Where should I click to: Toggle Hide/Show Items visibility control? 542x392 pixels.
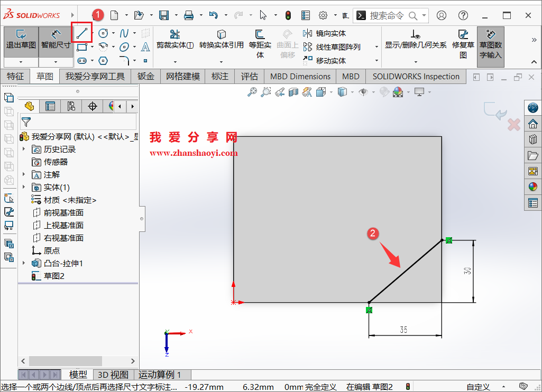point(362,91)
